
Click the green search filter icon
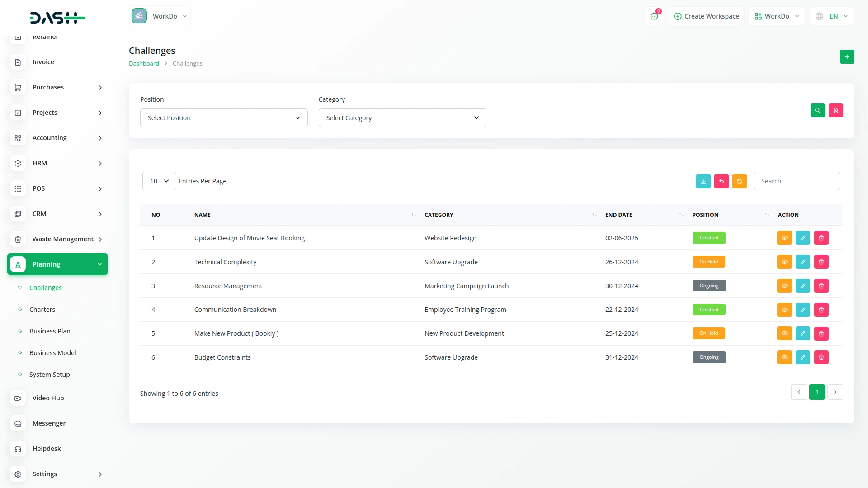coord(817,111)
